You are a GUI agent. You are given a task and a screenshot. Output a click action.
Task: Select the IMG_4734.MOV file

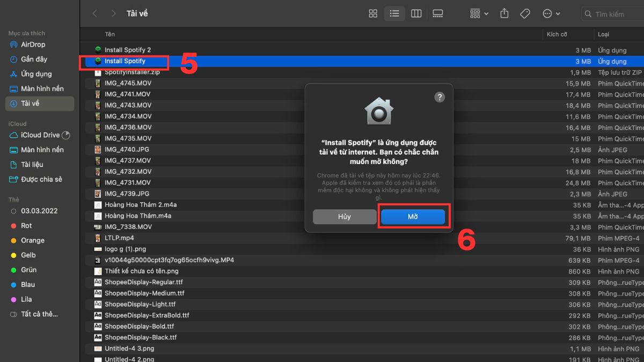click(x=128, y=116)
